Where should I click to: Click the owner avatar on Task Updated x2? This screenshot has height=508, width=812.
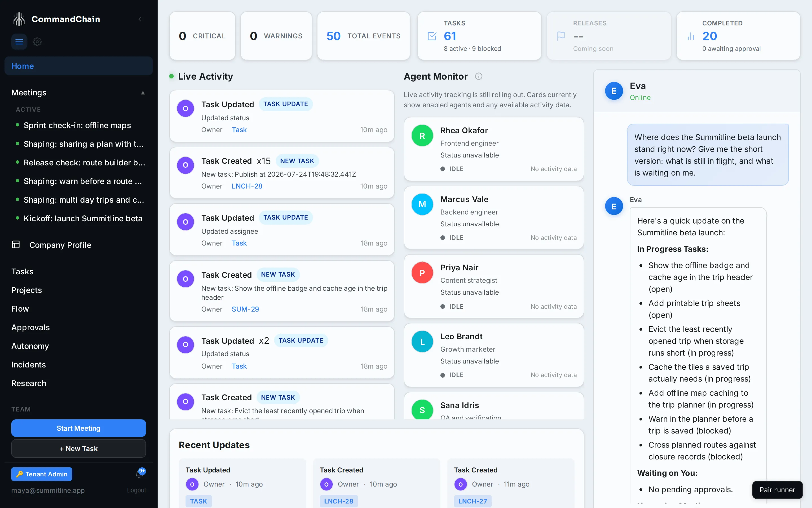coord(186,345)
